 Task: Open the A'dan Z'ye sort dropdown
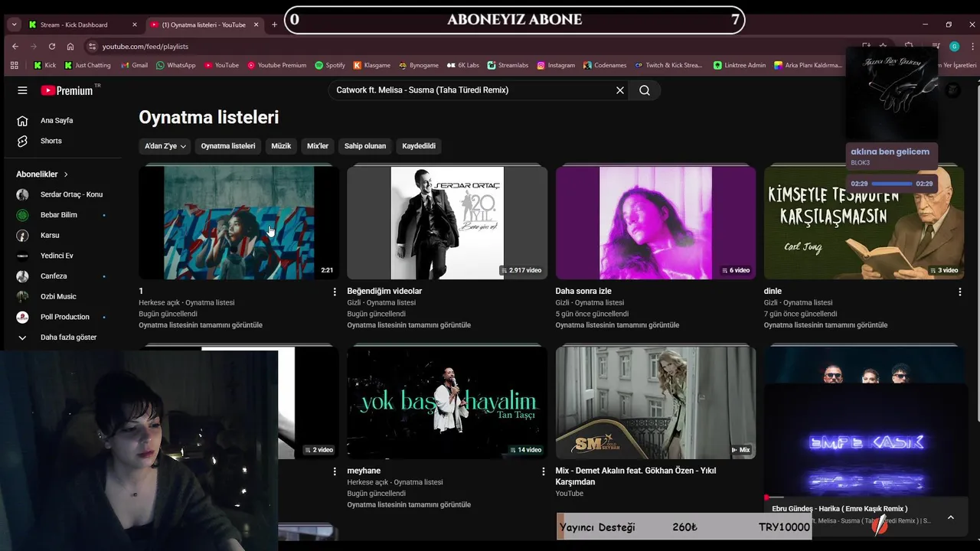[x=165, y=146]
